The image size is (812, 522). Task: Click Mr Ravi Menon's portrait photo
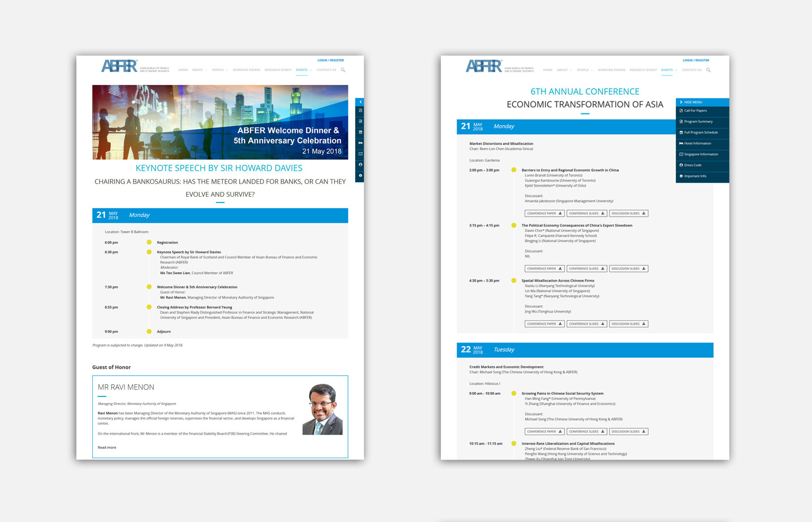click(x=322, y=409)
